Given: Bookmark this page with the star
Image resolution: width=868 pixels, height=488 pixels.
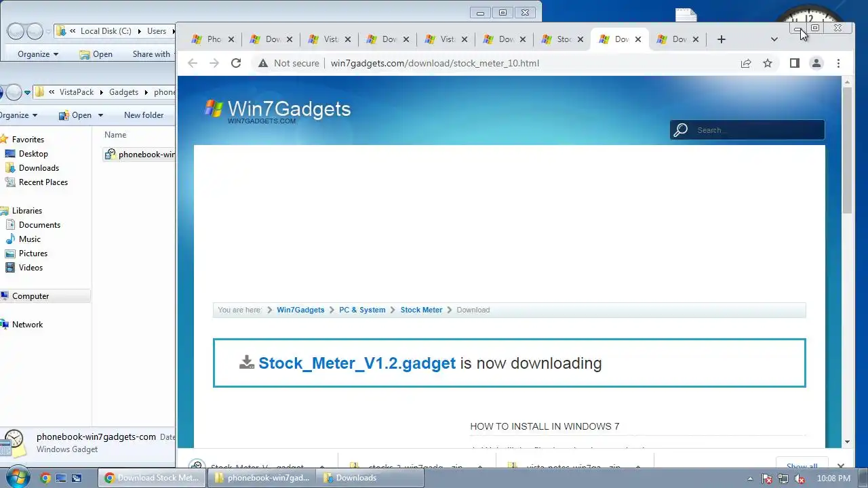Looking at the screenshot, I should [768, 63].
